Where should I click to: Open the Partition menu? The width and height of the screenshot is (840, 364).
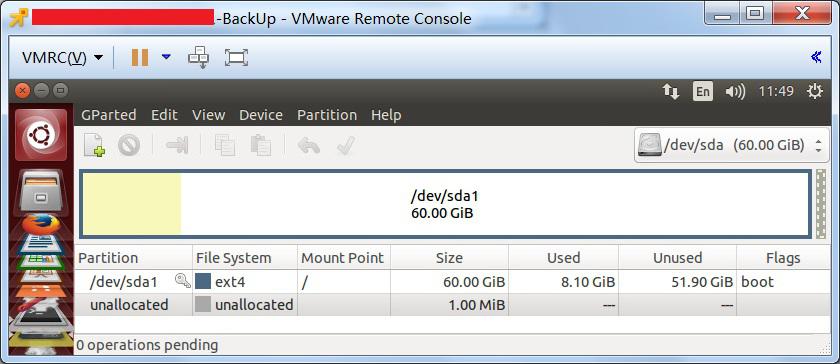(x=327, y=115)
